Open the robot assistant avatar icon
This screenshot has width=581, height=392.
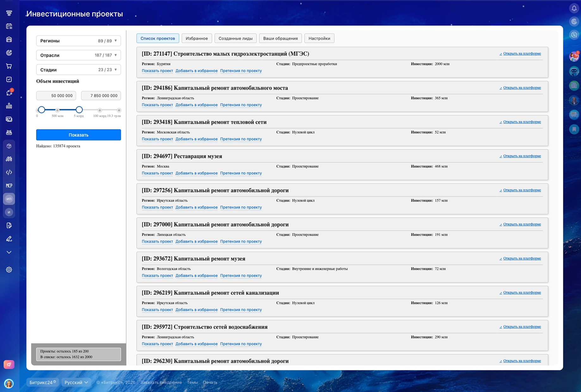[x=574, y=71]
